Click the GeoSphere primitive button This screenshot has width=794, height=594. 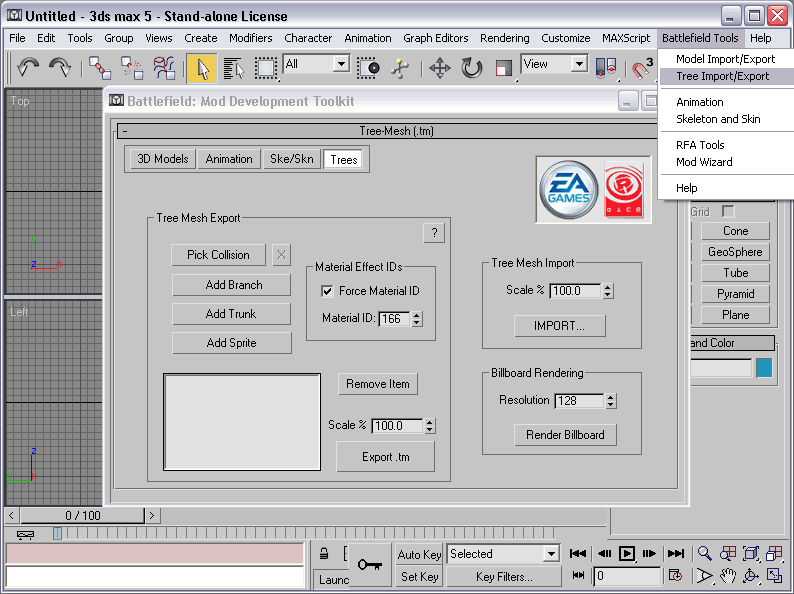[735, 252]
